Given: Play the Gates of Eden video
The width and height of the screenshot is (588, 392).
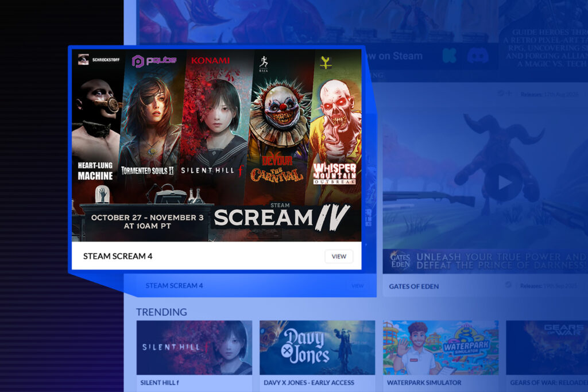Looking at the screenshot, I should click(x=503, y=183).
